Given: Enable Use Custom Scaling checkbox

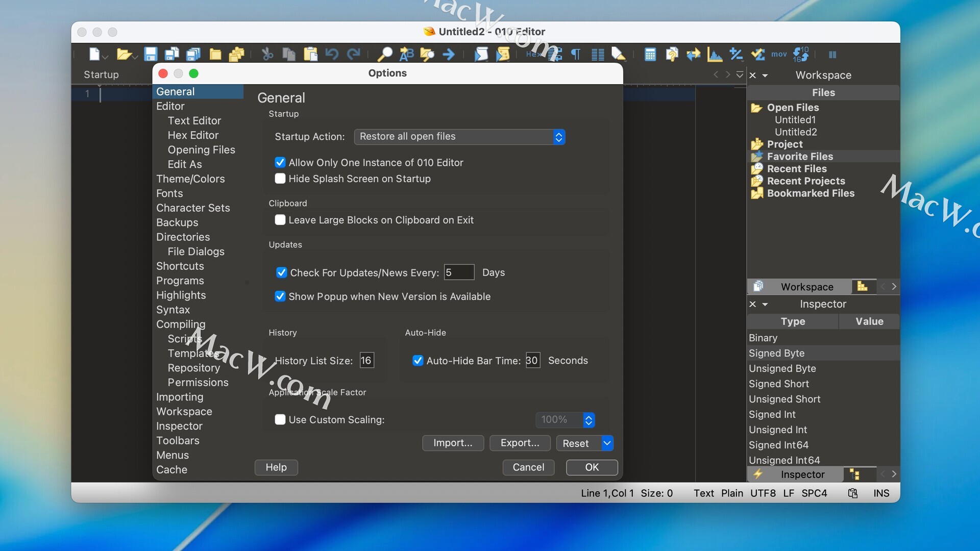Looking at the screenshot, I should coord(280,419).
